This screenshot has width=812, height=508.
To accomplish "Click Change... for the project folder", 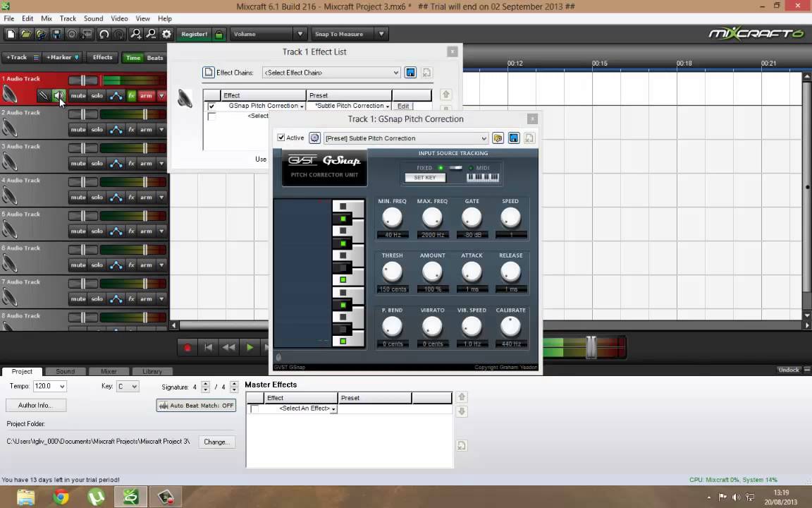I will (x=217, y=442).
